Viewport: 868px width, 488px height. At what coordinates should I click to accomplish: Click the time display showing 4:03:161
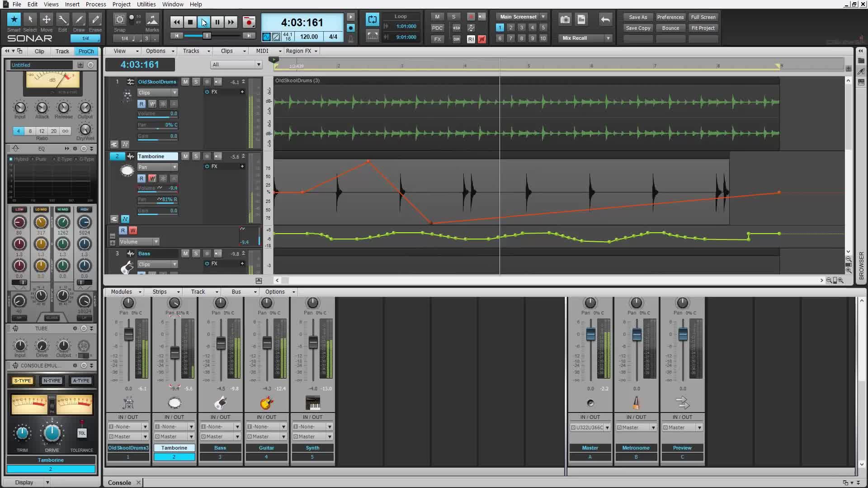[x=302, y=22]
